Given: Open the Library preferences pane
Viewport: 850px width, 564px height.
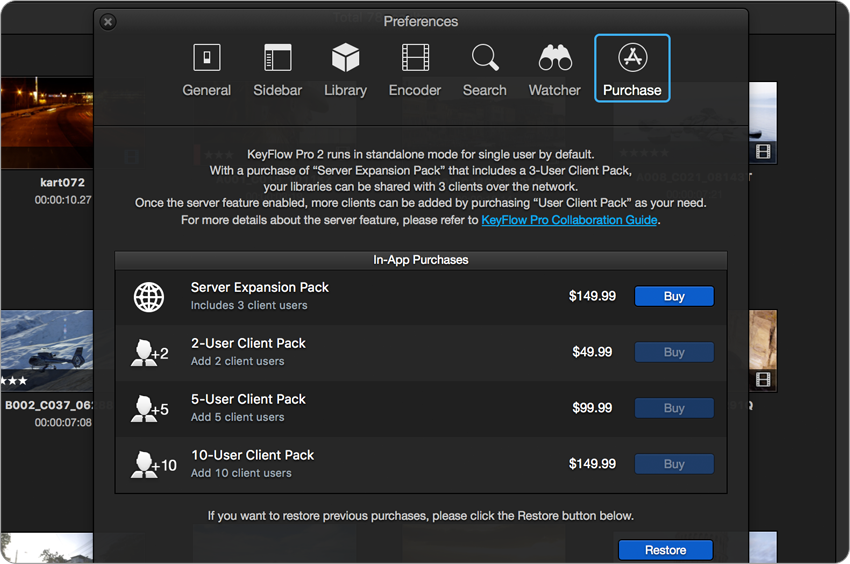Looking at the screenshot, I should click(x=345, y=69).
